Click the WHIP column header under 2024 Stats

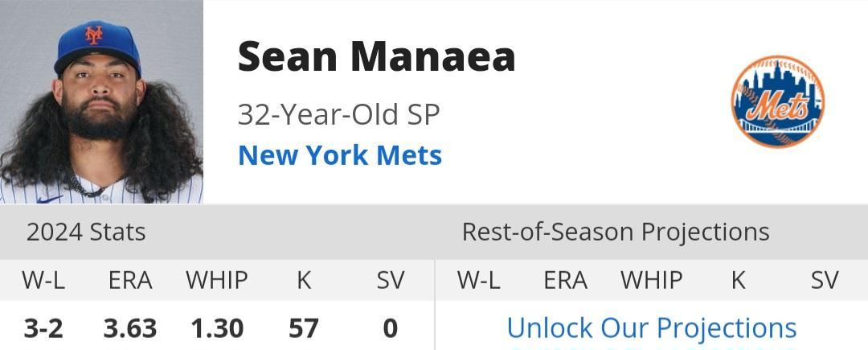tap(216, 280)
